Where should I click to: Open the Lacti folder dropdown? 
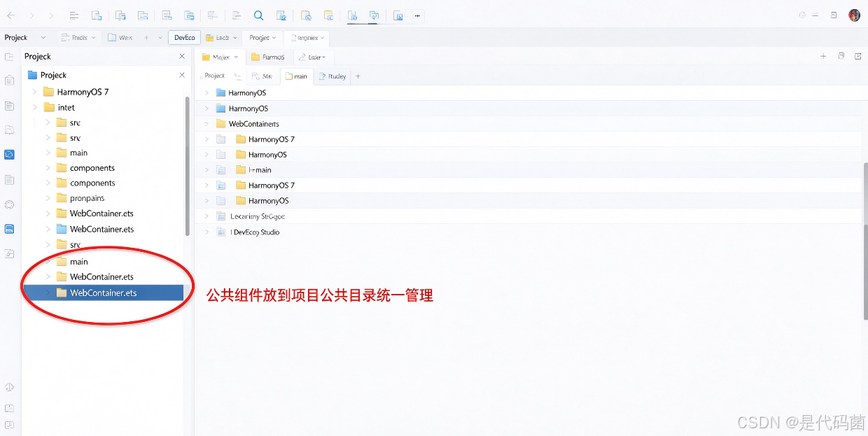tap(234, 38)
